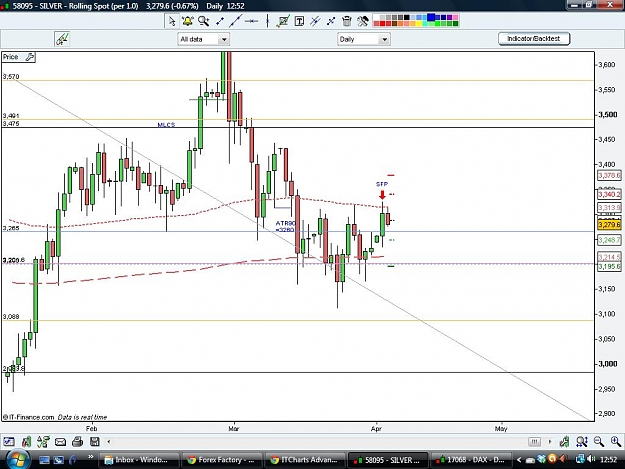Screen dimensions: 625x469
Task: Pick the yellow color swatch
Action: tap(419, 24)
